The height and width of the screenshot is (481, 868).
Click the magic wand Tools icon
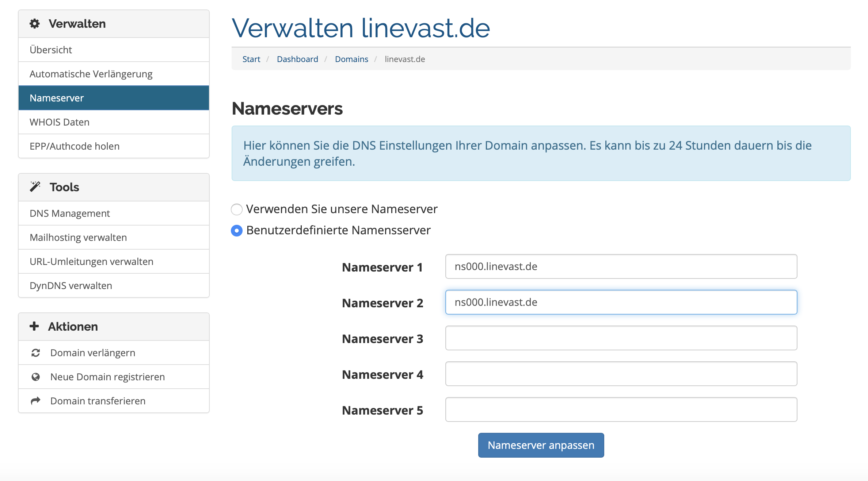pyautogui.click(x=35, y=186)
